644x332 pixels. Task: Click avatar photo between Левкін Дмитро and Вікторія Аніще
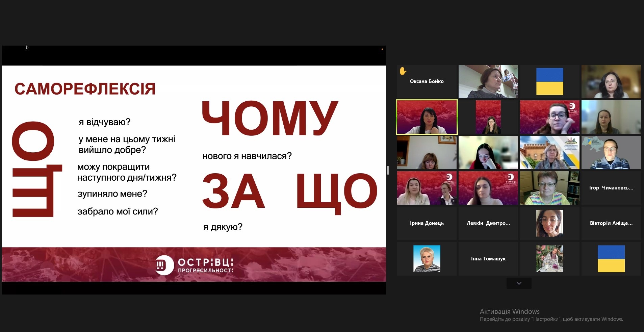coord(549,223)
